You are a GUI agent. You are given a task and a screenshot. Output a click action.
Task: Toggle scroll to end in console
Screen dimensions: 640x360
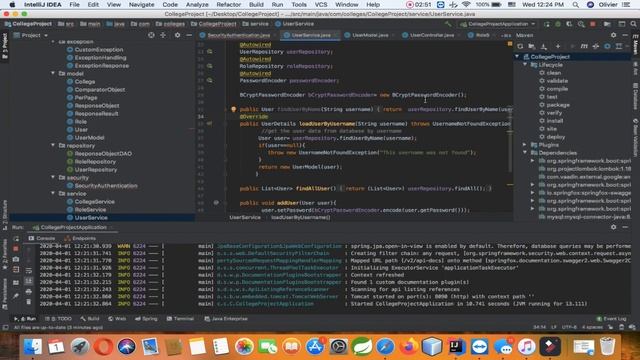[29, 281]
